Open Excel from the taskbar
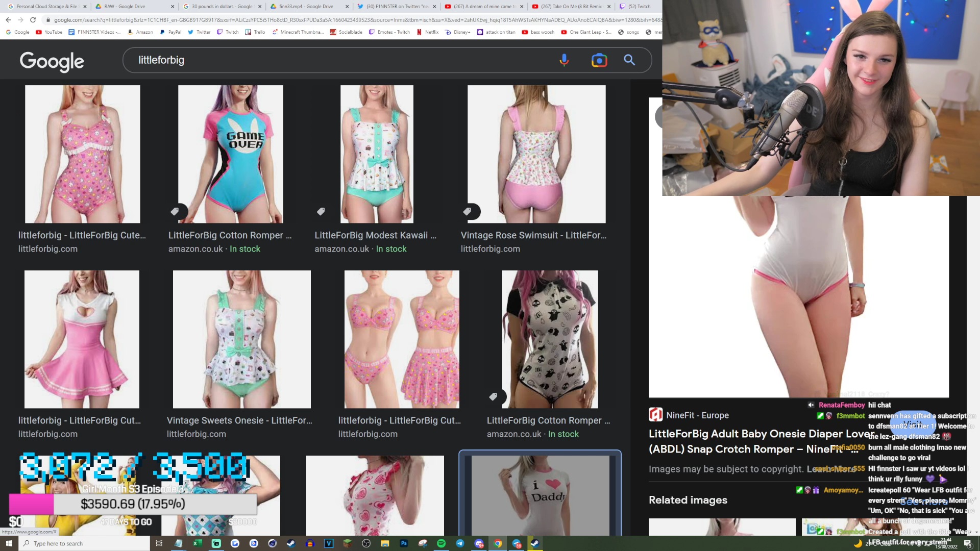Image resolution: width=980 pixels, height=551 pixels. (x=197, y=543)
